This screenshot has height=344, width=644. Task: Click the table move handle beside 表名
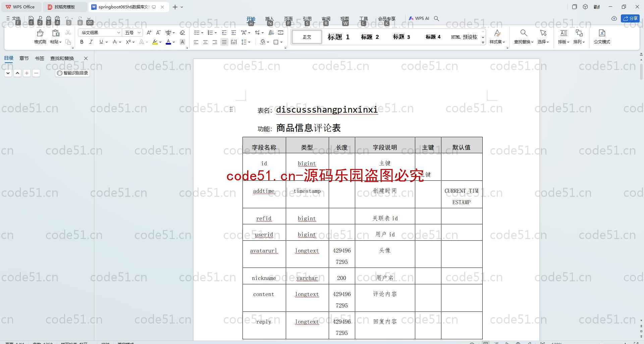click(231, 109)
